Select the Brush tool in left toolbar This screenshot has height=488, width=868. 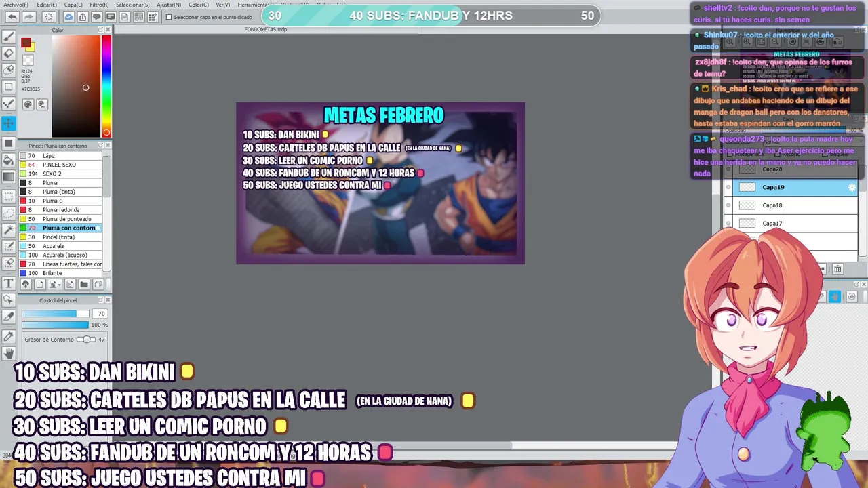(x=9, y=37)
